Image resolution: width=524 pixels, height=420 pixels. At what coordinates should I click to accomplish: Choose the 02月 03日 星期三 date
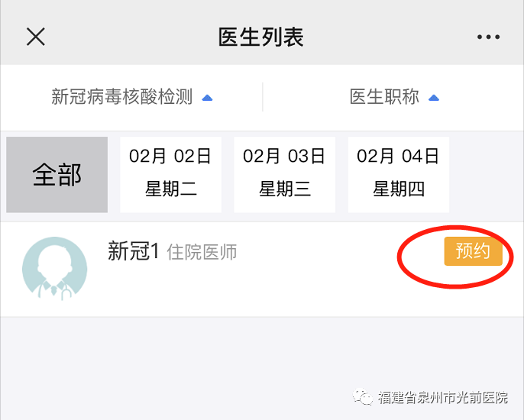tap(284, 175)
